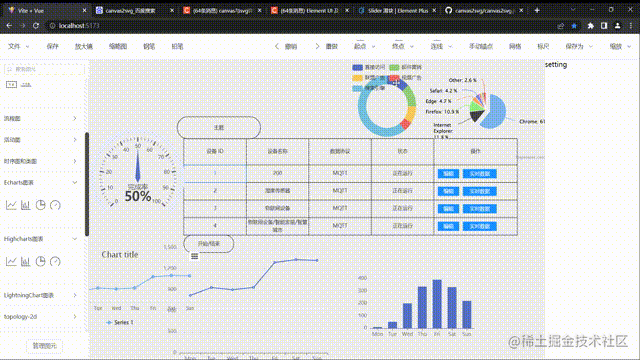This screenshot has width=640, height=360.
Task: Add a Highcharts gauge chart element
Action: 55,261
